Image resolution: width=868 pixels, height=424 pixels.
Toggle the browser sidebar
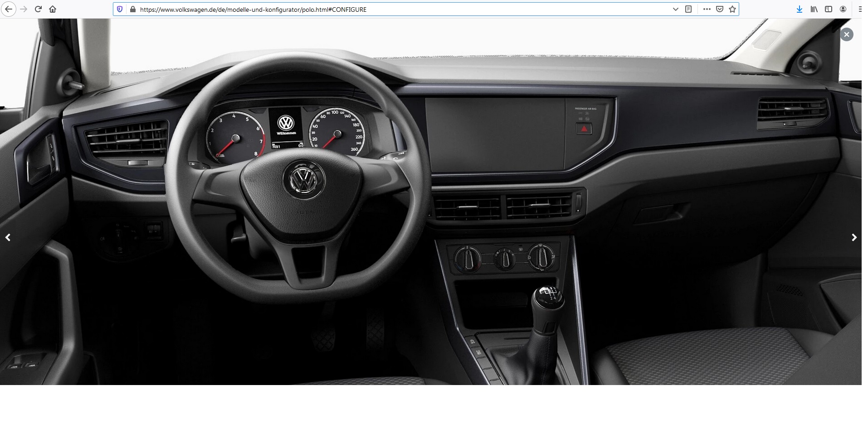[829, 9]
